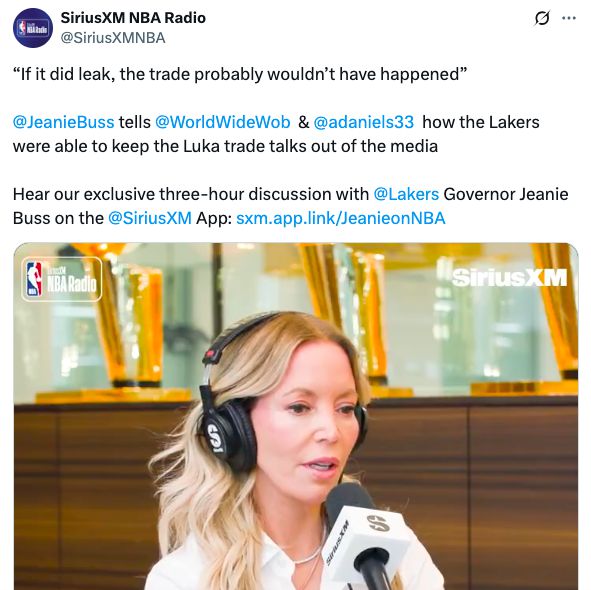
Task: Open the SiriusXM NBA Radio display name
Action: 133,18
